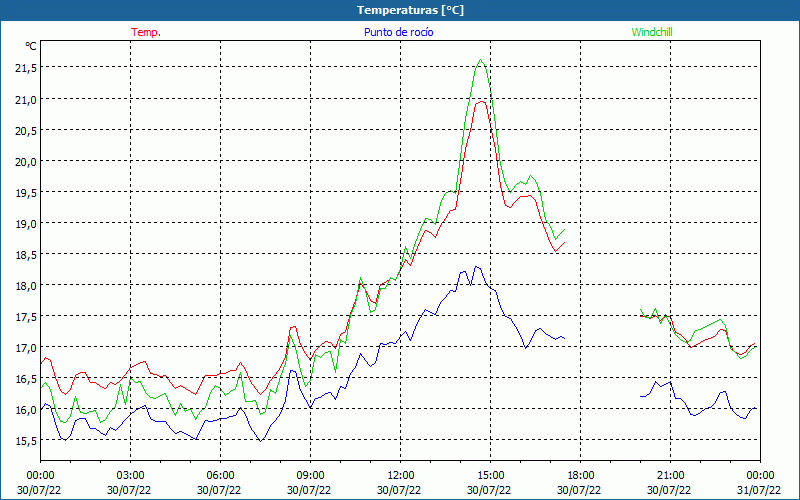Screen dimensions: 800x500
Task: Click the 16,5 y-axis value
Action: click(x=25, y=379)
